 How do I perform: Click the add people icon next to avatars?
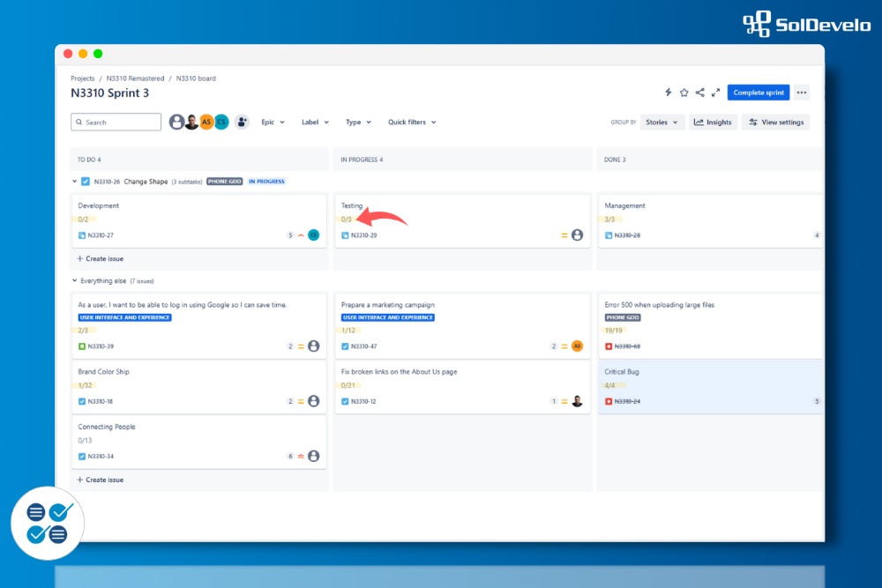click(x=242, y=123)
